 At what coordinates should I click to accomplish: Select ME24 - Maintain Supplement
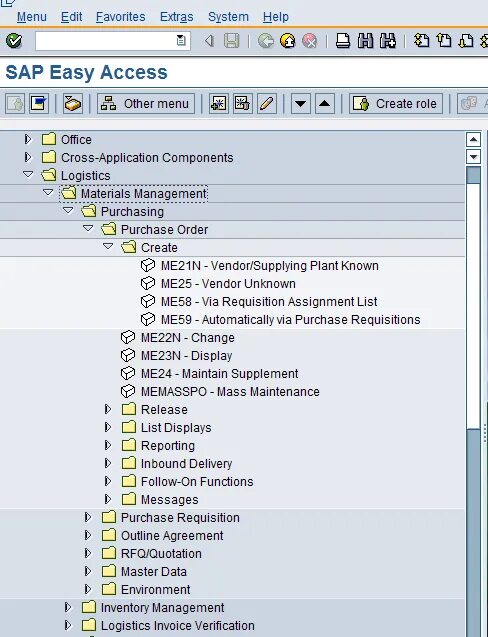click(x=219, y=374)
